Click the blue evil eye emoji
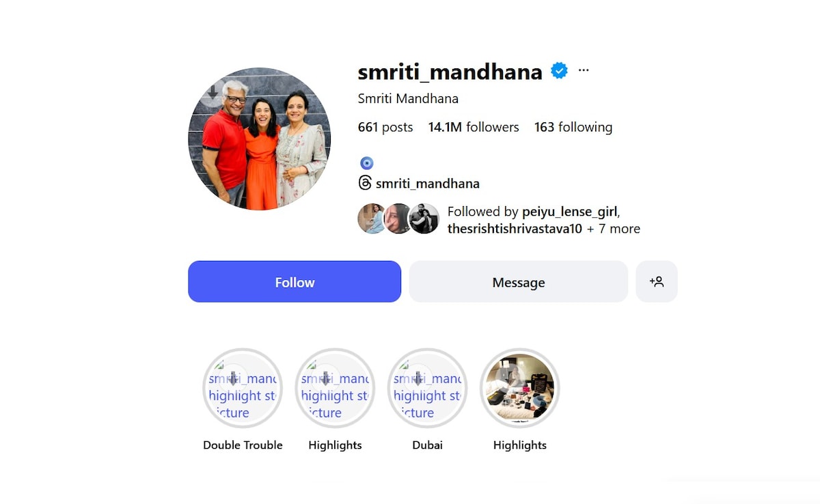 [367, 163]
